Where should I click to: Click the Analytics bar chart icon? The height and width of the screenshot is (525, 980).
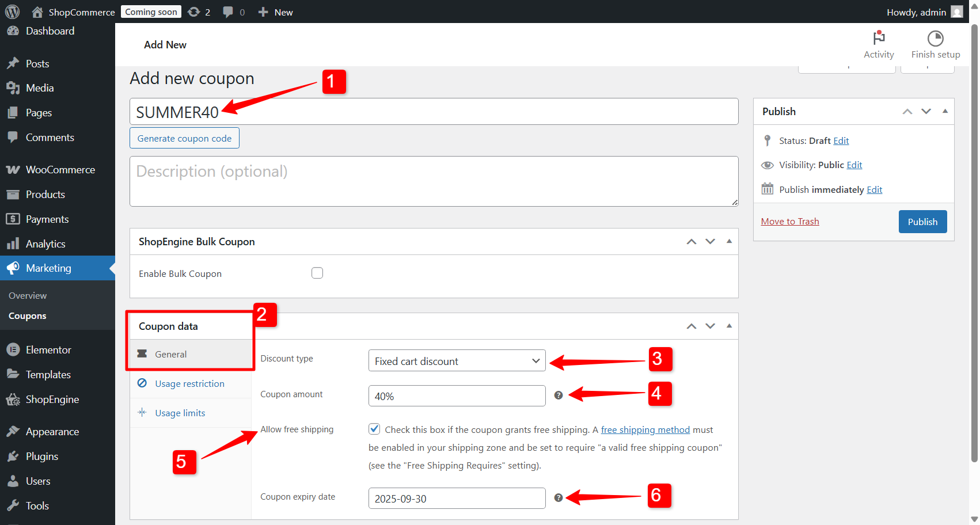coord(13,244)
